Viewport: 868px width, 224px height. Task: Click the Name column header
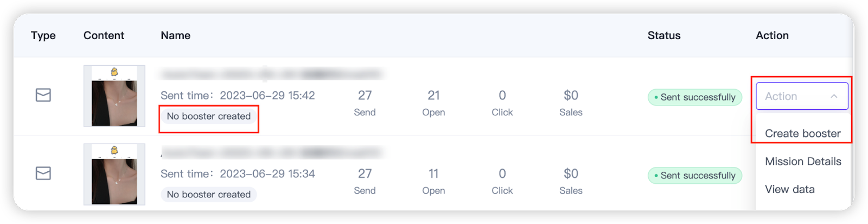(175, 35)
